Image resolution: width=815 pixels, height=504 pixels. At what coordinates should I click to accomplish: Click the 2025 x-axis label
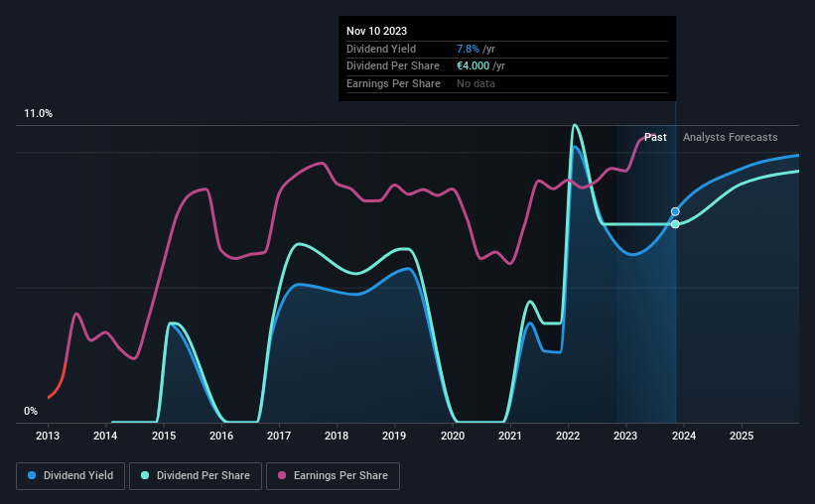742,436
